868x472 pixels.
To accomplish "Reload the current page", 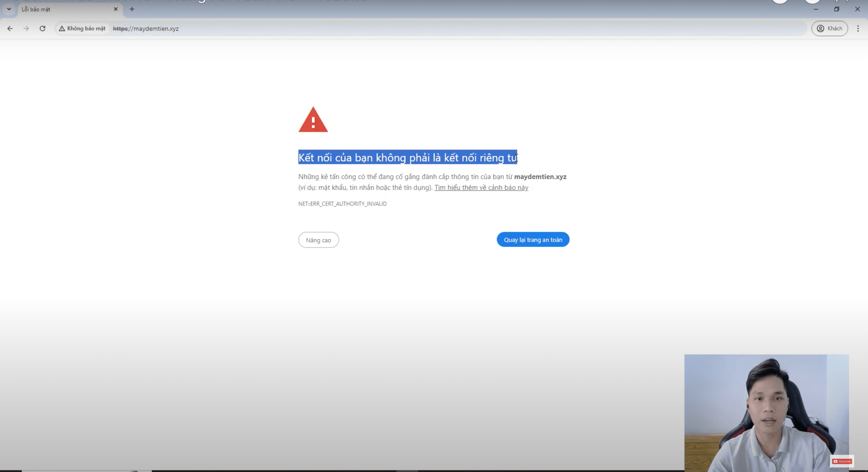I will 42,29.
